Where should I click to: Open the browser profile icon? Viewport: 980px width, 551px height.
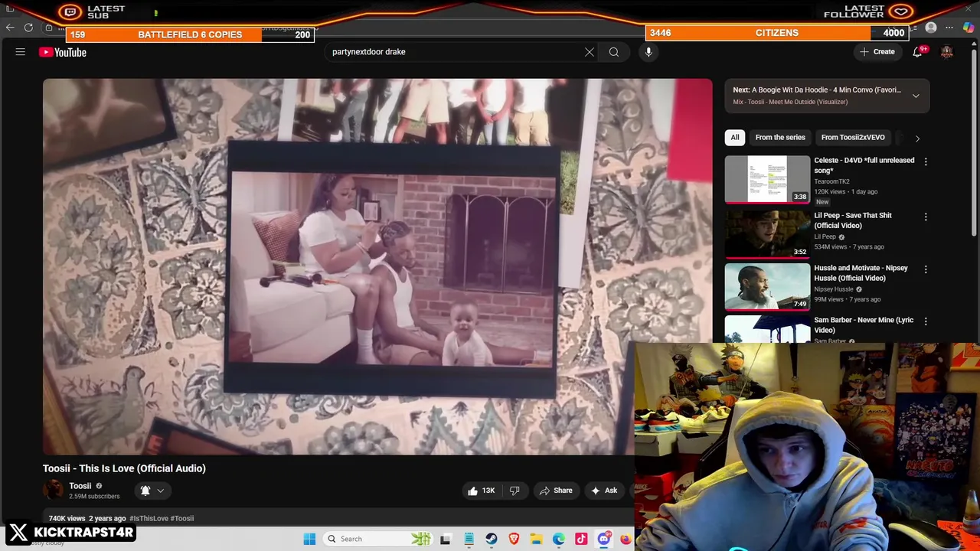931,28
